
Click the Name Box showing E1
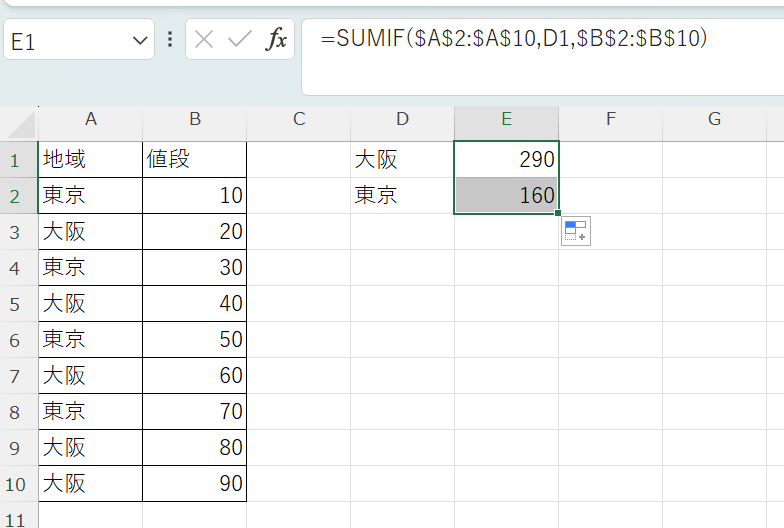click(x=65, y=41)
